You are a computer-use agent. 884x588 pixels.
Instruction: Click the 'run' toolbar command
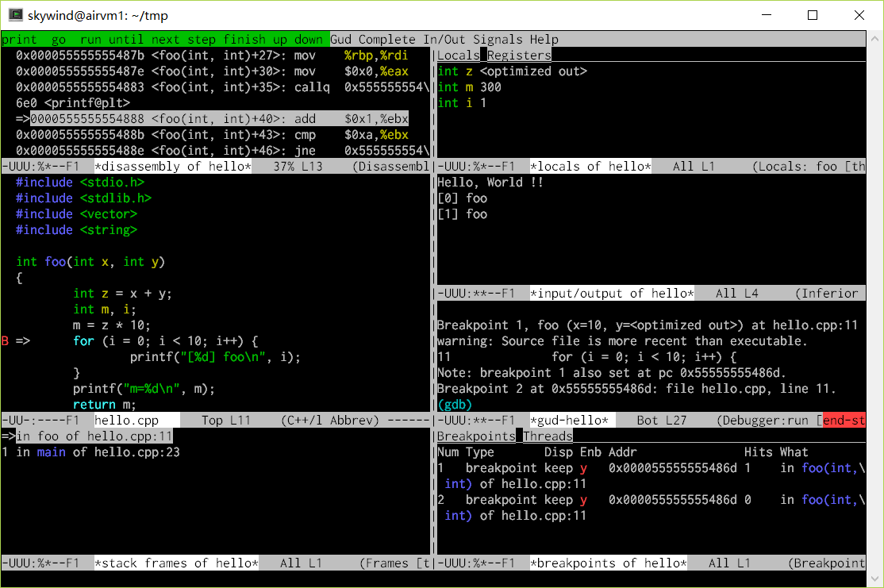[90, 40]
